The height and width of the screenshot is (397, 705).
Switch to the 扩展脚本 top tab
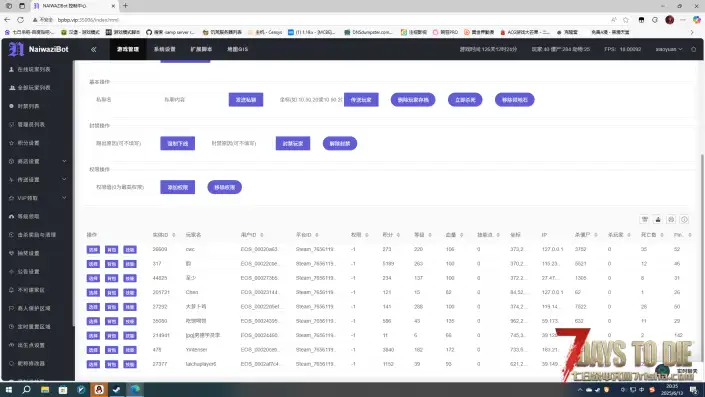[201, 49]
